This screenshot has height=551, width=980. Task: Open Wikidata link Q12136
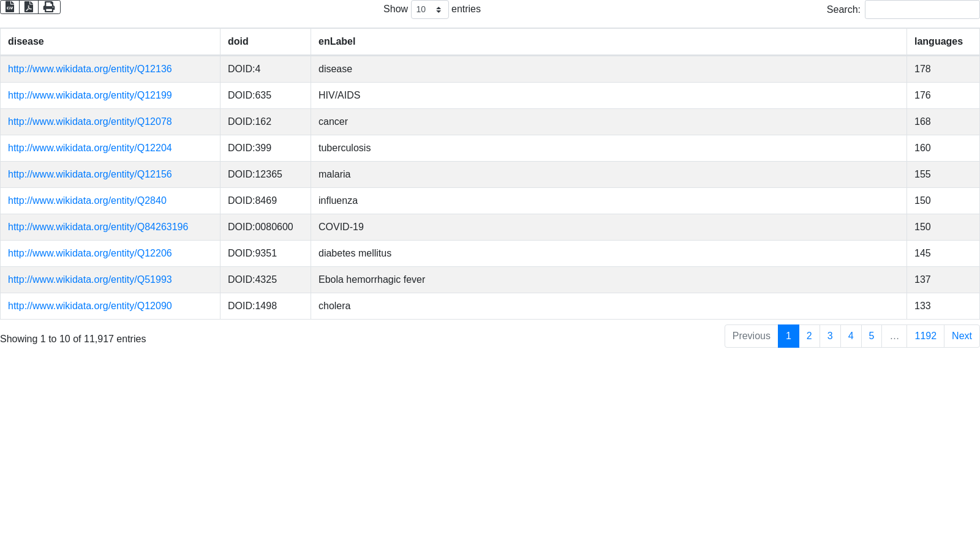click(x=89, y=69)
